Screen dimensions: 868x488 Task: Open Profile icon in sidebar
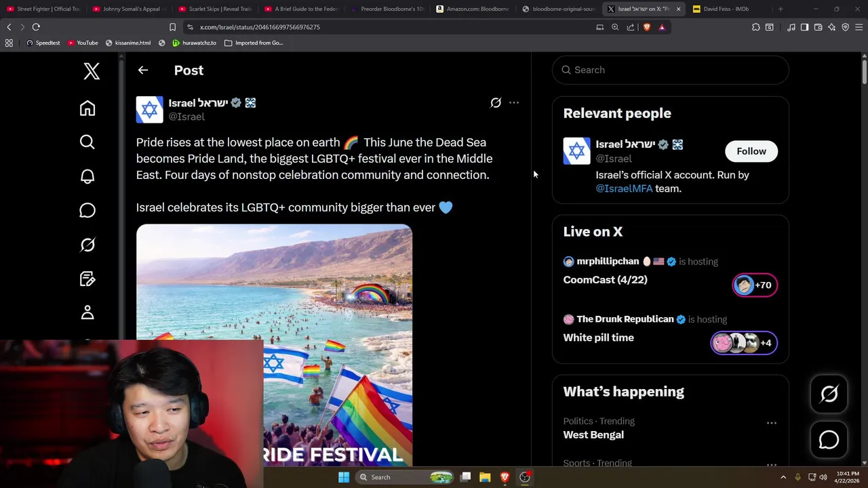coord(87,312)
